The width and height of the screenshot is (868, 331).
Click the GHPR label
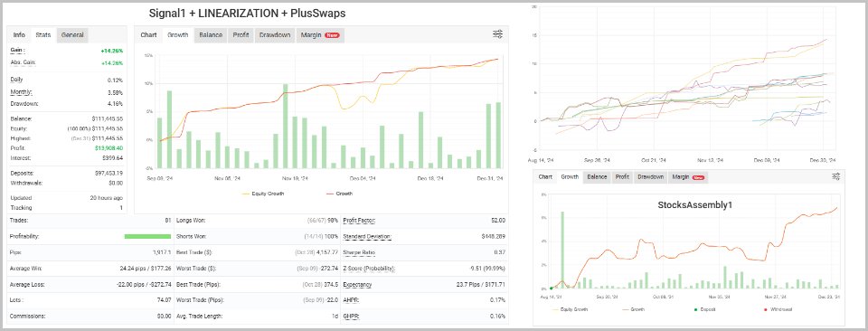point(351,316)
